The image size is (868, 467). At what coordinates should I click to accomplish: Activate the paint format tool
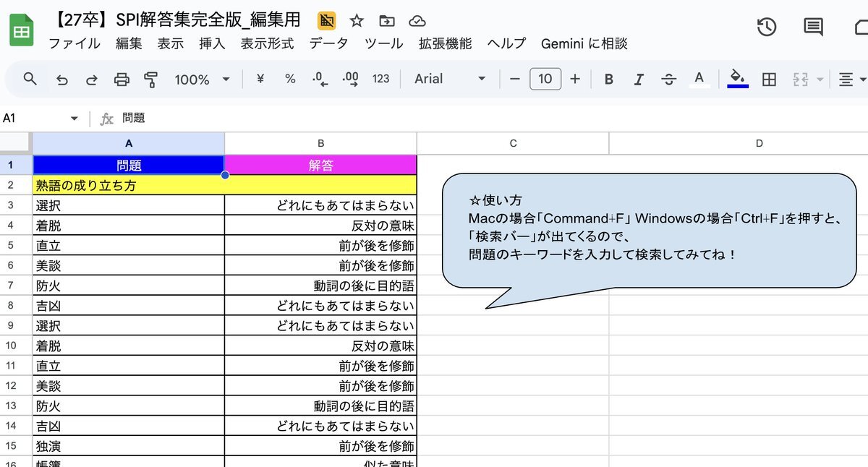(x=150, y=80)
